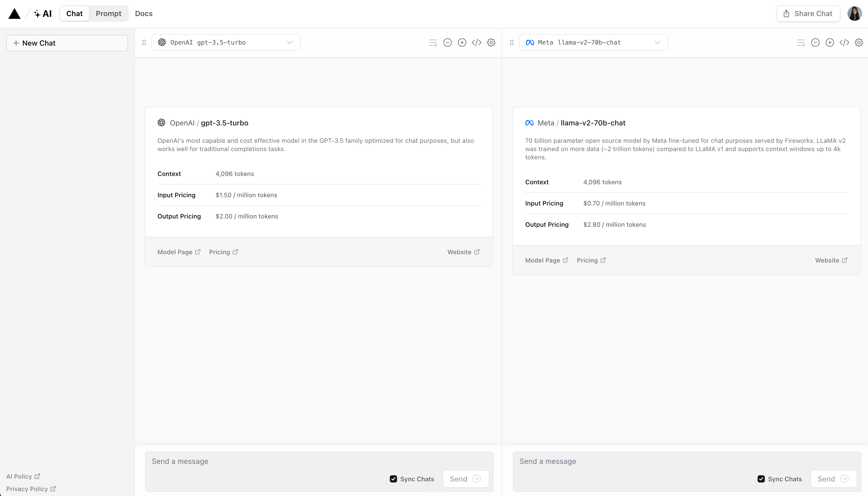The image size is (868, 496).
Task: Open the Docs page
Action: [x=144, y=14]
